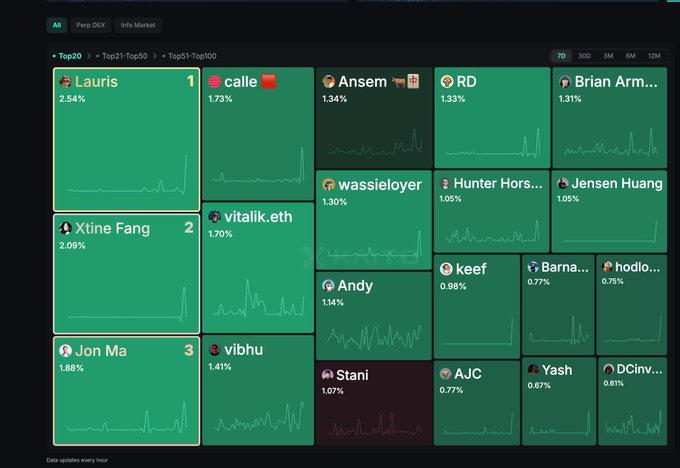Select the 12M time range
The image size is (680, 468).
pyautogui.click(x=654, y=56)
